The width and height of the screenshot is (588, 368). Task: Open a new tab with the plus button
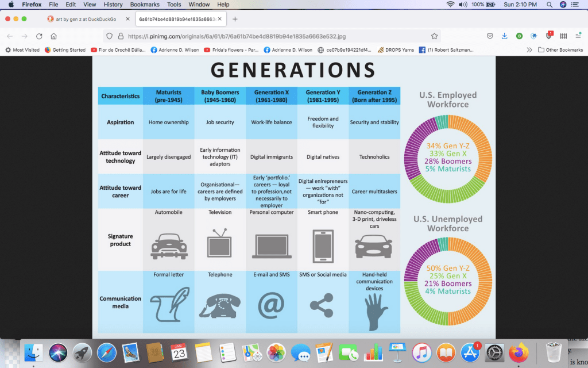235,19
